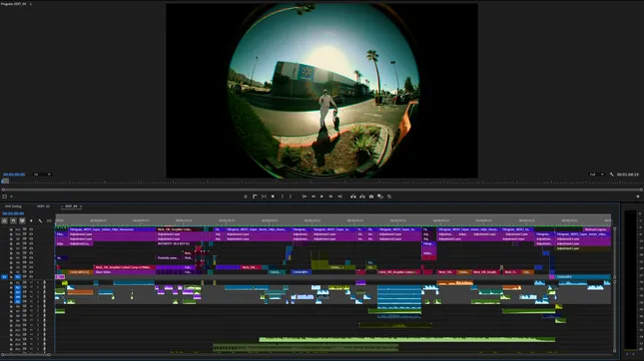Viewport: 644px width, 361px height.
Task: Go to In point
Action: coord(305,196)
